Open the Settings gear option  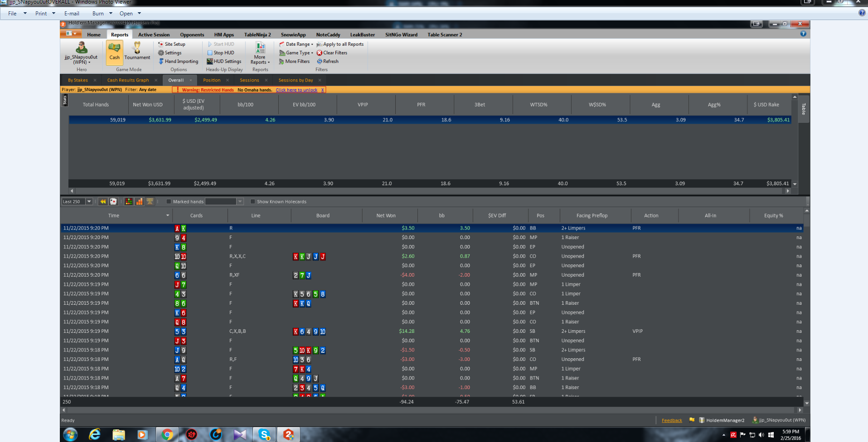coord(170,53)
